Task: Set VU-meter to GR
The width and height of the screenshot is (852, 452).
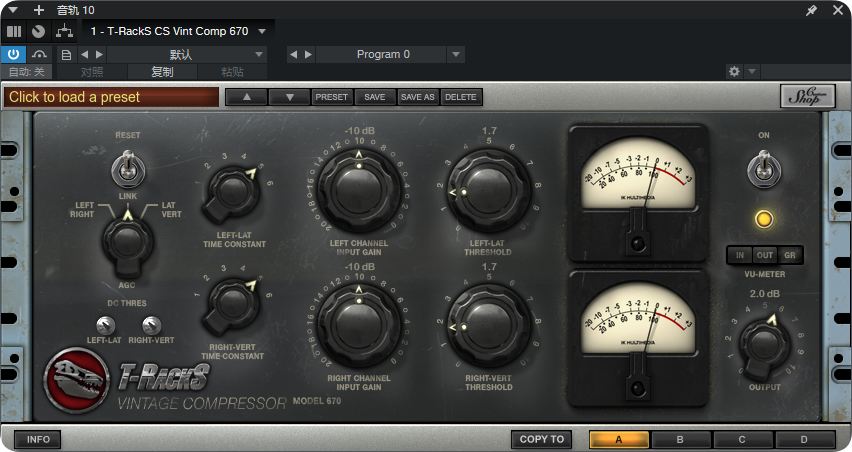Action: point(790,255)
